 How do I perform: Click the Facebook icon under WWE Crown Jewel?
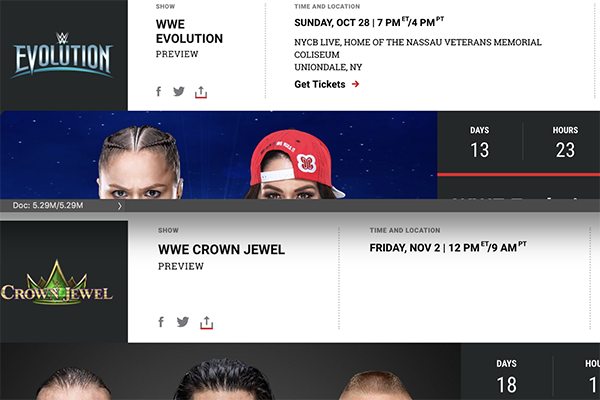[x=161, y=322]
